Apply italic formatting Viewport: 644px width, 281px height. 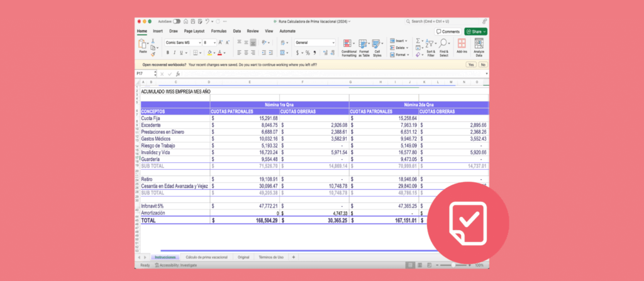click(175, 53)
